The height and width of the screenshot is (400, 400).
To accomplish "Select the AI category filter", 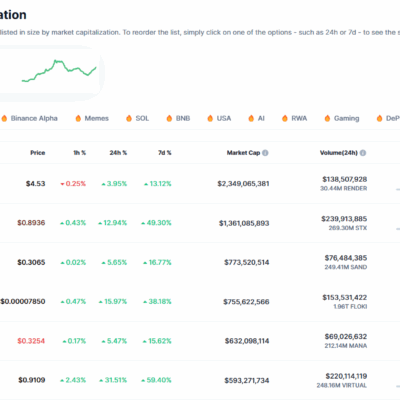I will coord(256,118).
